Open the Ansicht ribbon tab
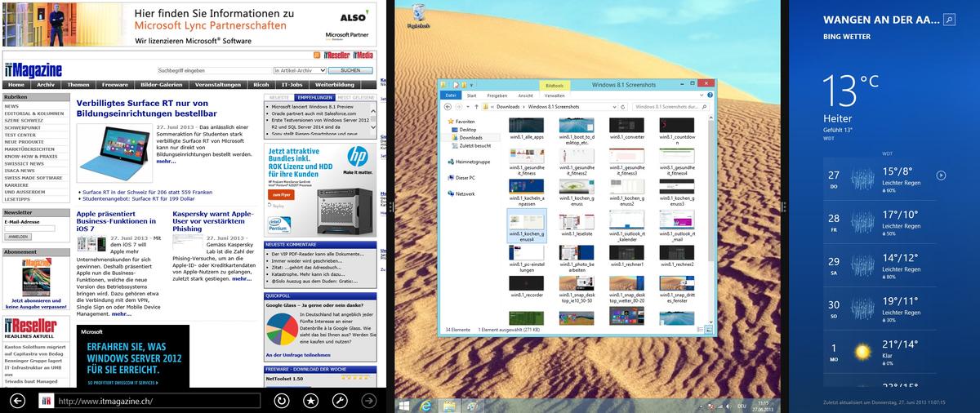This screenshot has width=980, height=413. click(525, 95)
